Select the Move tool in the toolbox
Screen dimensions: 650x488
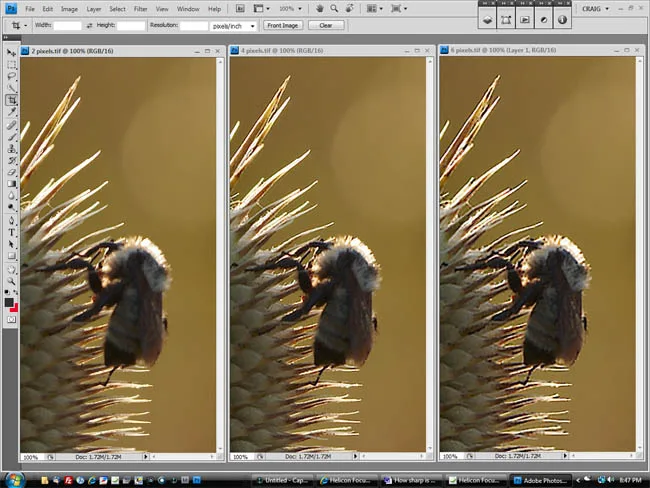(11, 51)
